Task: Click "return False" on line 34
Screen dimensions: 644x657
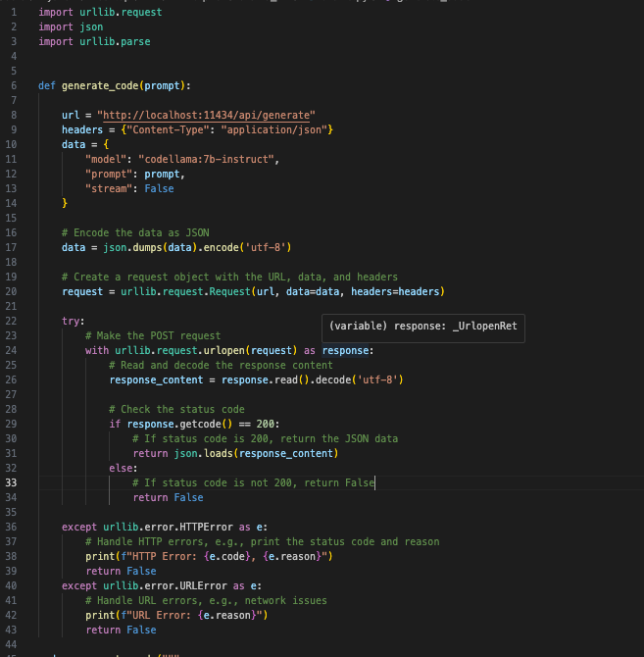Action: (x=168, y=497)
